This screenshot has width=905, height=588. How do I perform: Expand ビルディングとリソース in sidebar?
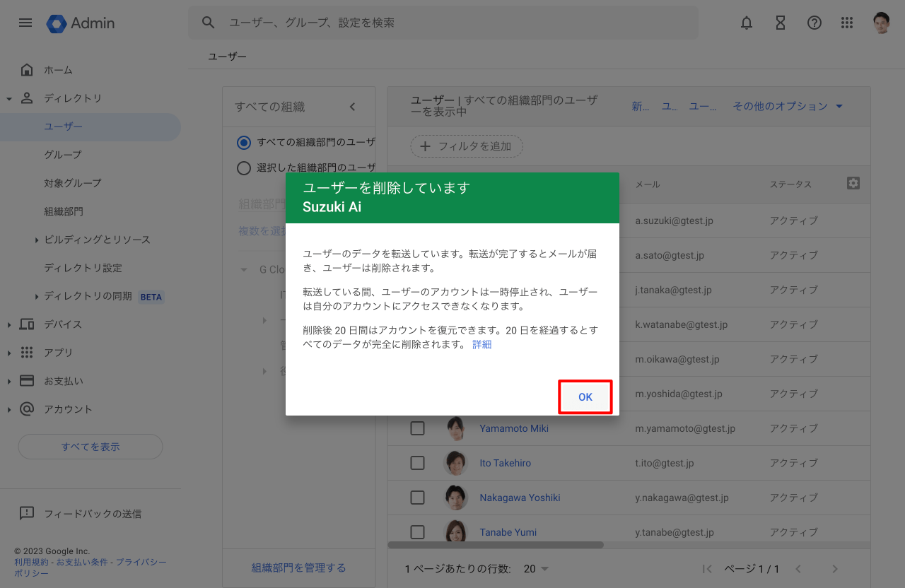[x=36, y=240]
